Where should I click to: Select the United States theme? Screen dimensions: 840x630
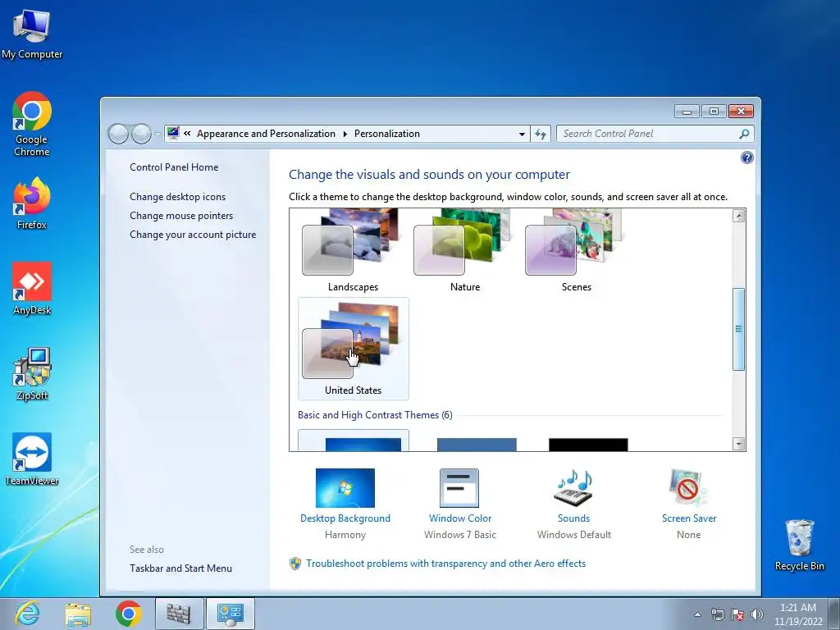coord(353,349)
